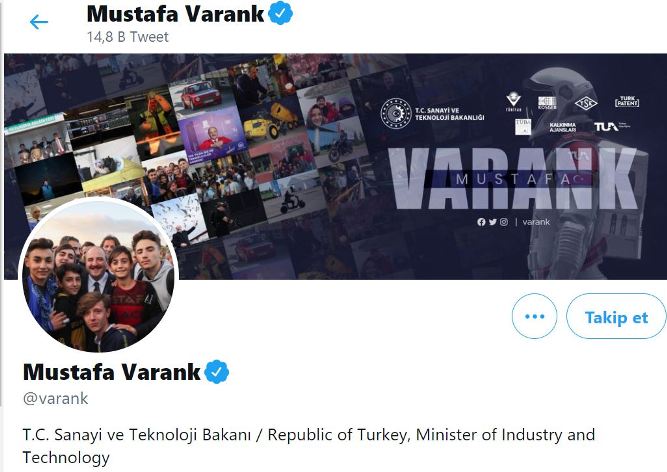Click the Mustafa Varank profile name
667x472 pixels.
pos(111,372)
